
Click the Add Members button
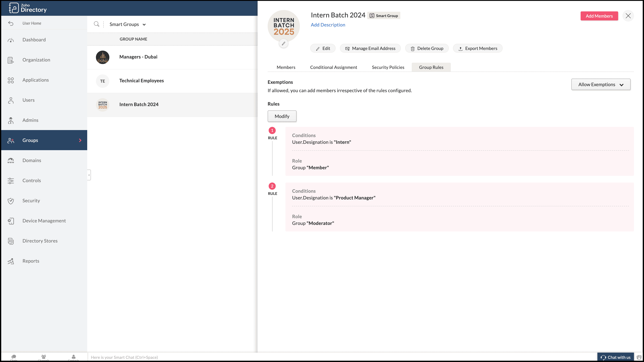(x=599, y=16)
